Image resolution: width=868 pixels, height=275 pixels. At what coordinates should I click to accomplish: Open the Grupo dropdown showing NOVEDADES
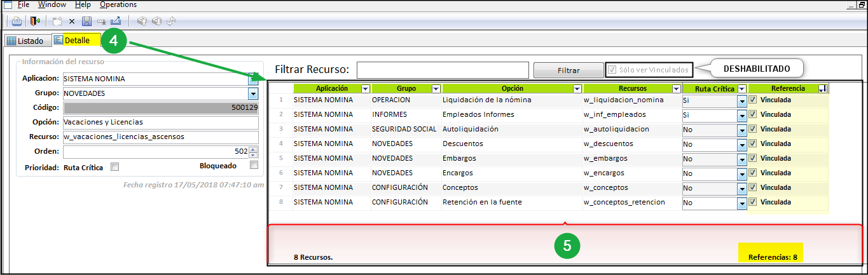[253, 93]
